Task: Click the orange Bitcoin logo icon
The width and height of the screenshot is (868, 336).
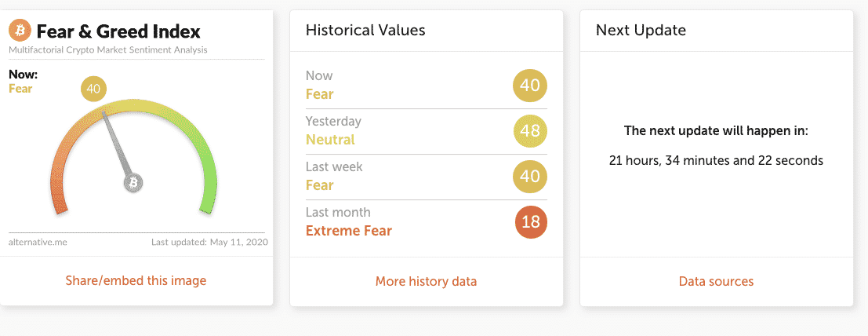Action: (x=20, y=31)
